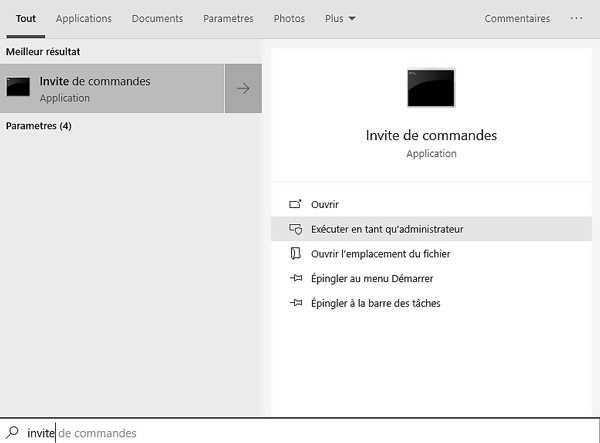
Task: Select the Tout search tab
Action: (26, 19)
